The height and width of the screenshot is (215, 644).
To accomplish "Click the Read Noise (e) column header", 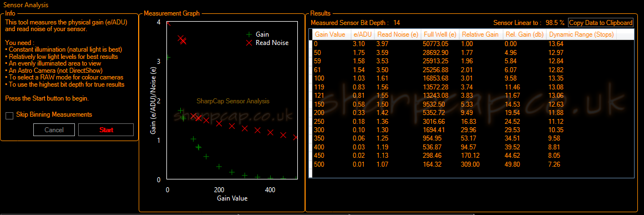I will coord(398,34).
